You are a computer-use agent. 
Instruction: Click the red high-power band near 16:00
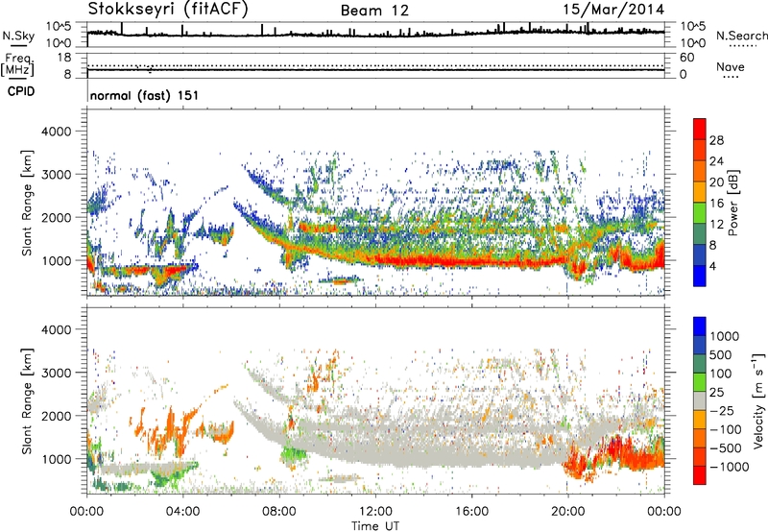(x=471, y=261)
